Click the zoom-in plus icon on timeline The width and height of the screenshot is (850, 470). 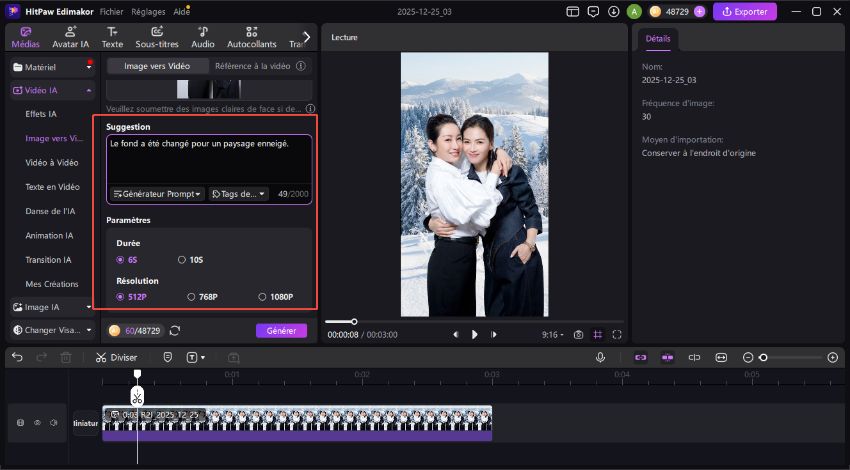832,357
